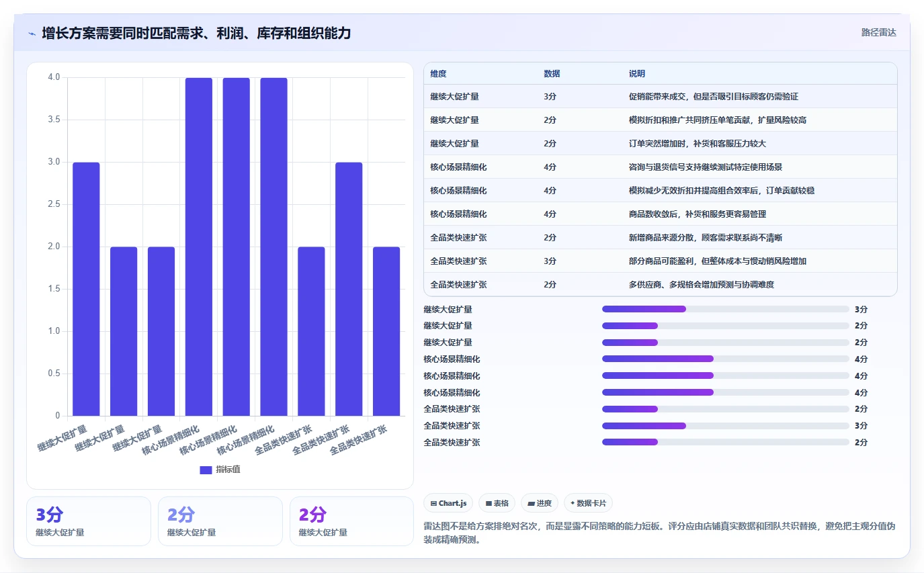This screenshot has height=573, width=924.
Task: Click the 数据 column header
Action: pyautogui.click(x=552, y=73)
